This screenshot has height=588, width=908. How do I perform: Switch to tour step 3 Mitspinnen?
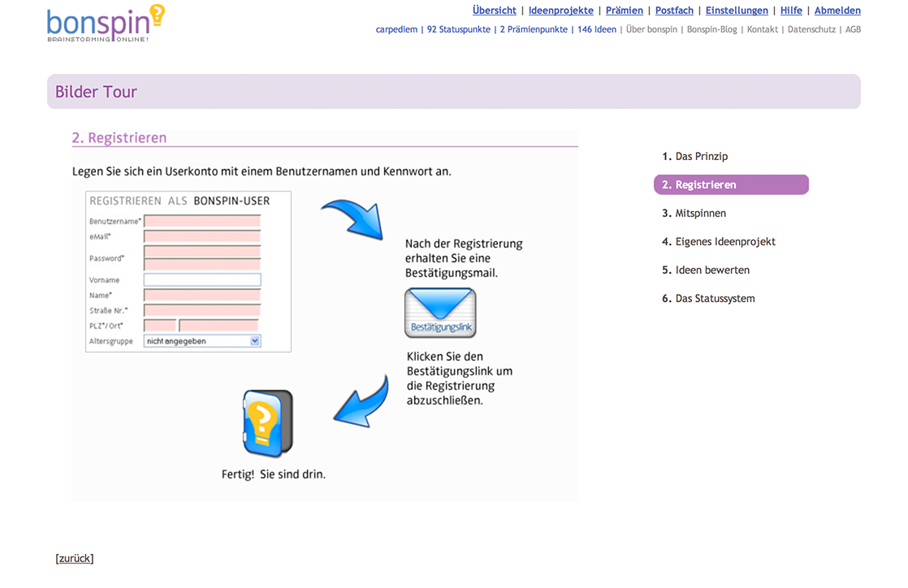coord(700,214)
